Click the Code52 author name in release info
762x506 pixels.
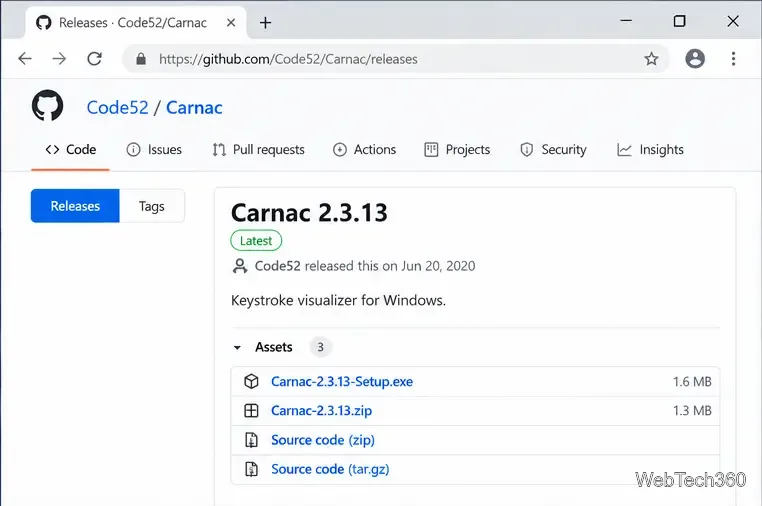277,266
